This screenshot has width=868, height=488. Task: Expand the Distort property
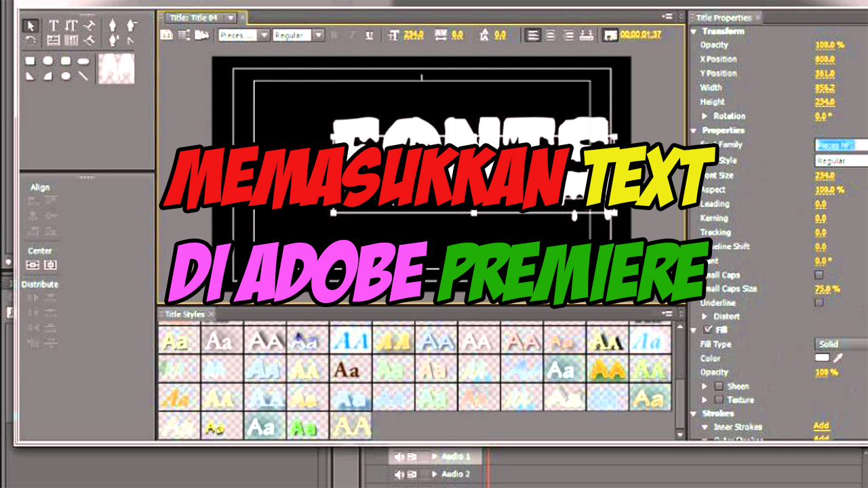[705, 317]
